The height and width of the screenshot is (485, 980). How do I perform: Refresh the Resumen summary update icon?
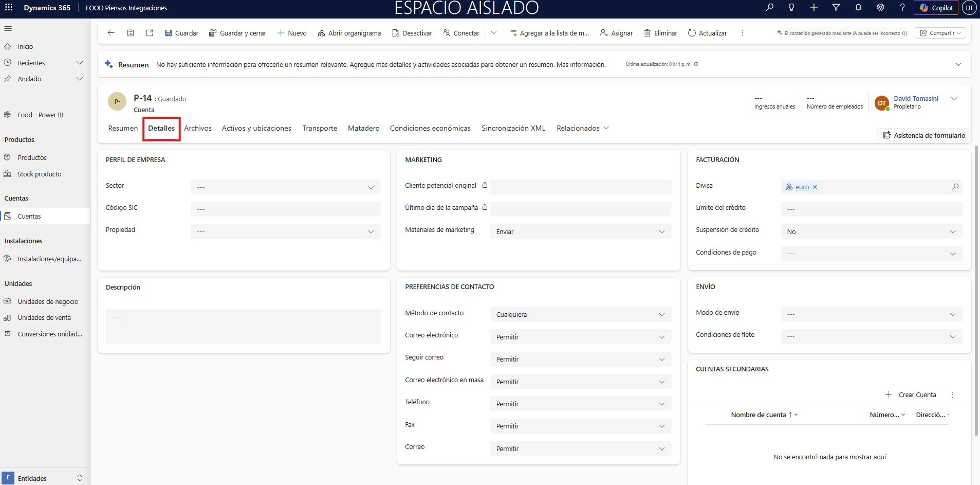click(696, 64)
